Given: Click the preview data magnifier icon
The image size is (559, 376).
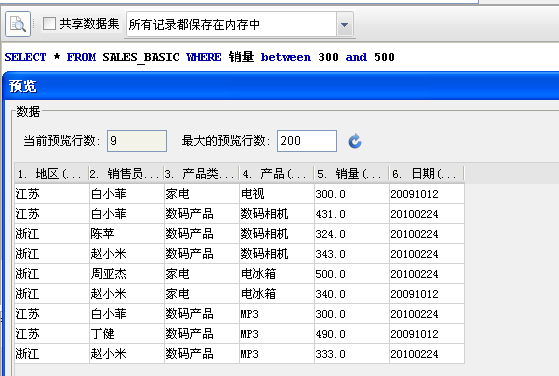Looking at the screenshot, I should point(18,24).
